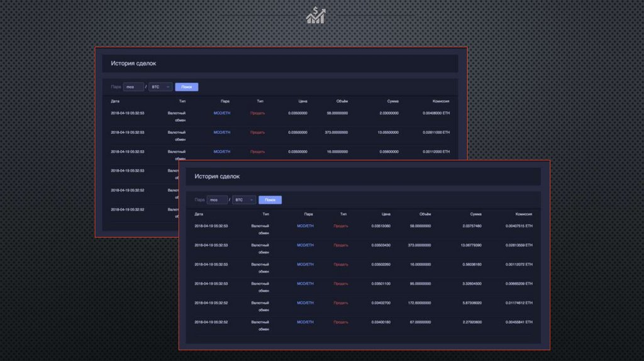Follow the MCO/ETH link priced at 0.03503430
Screen dimensions: 644x361
tap(305, 245)
